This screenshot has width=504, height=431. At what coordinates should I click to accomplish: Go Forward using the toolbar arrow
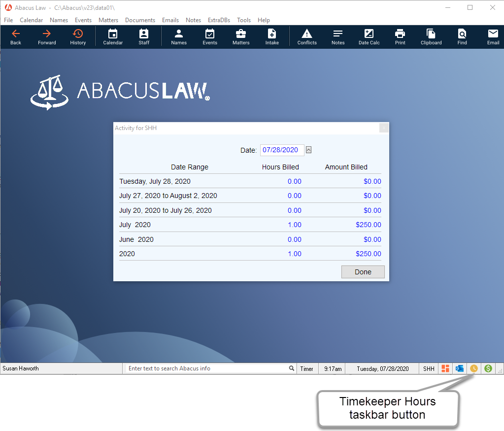(47, 37)
